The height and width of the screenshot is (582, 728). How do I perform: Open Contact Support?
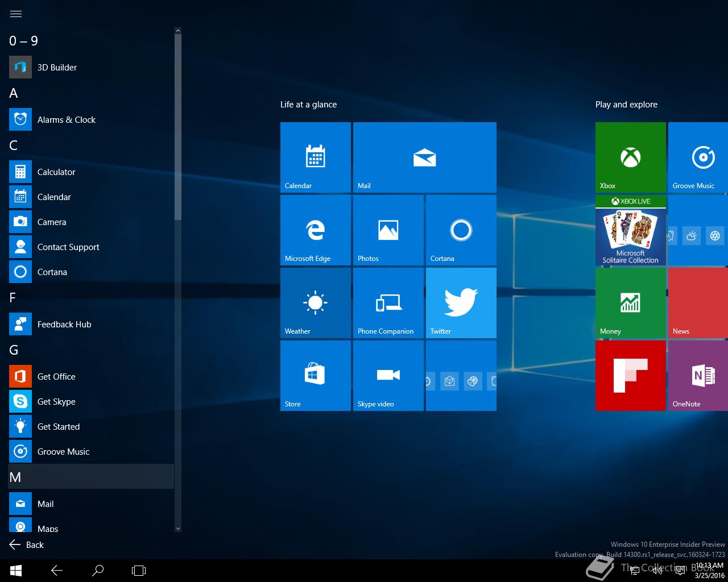91,247
